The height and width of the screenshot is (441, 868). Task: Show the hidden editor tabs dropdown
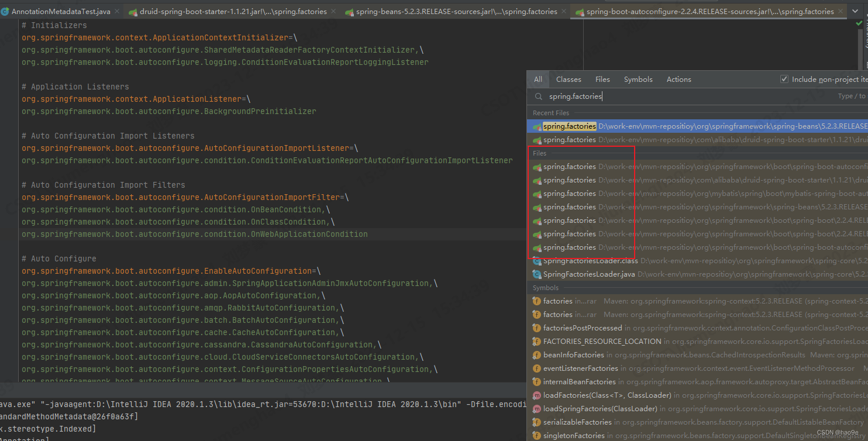[x=856, y=12]
